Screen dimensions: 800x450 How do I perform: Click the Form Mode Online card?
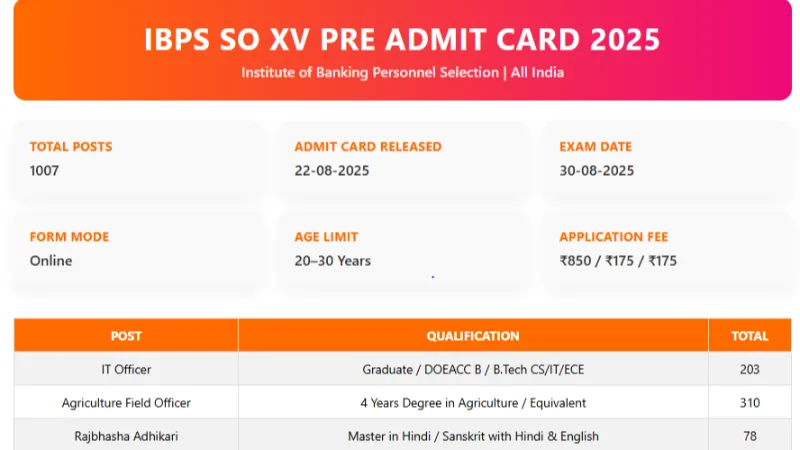138,249
